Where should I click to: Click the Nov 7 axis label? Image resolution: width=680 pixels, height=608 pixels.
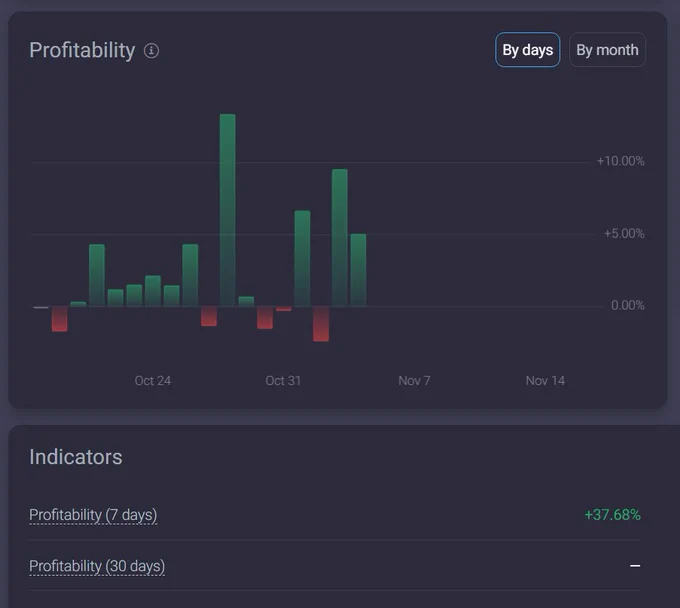(x=414, y=381)
